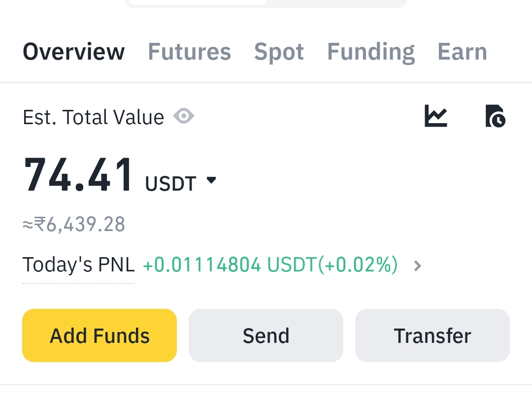Tap the Est. Total Value label
The width and height of the screenshot is (532, 399).
93,117
